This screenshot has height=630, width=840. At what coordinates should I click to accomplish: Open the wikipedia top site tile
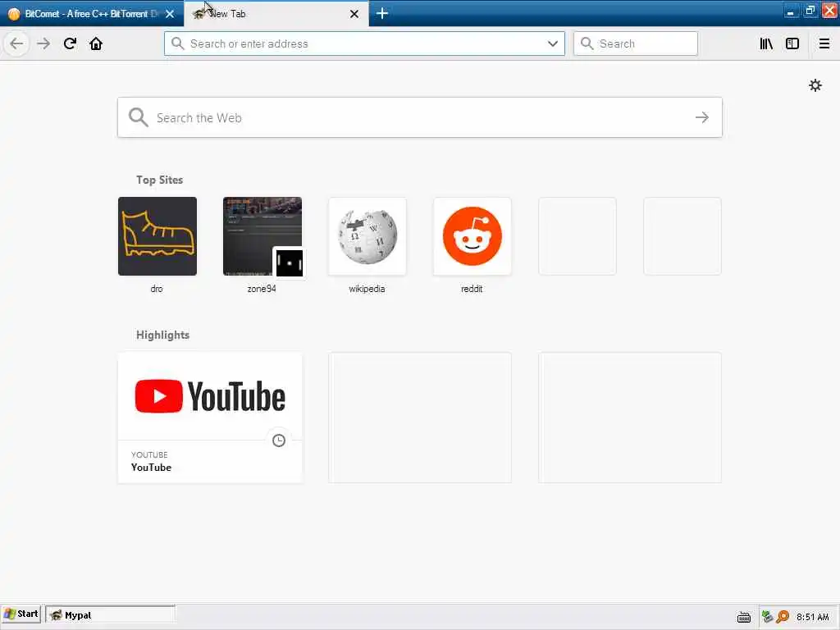point(367,236)
